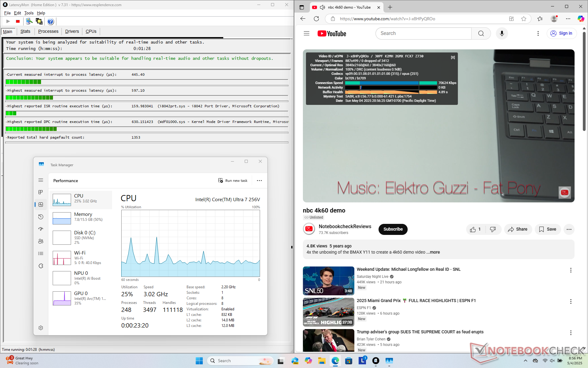
Task: Open NotebookcheckReviews channel link
Action: pos(345,226)
